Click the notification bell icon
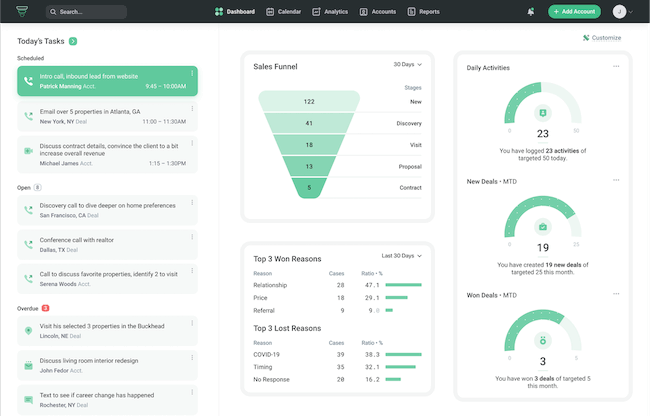650x416 pixels. point(531,12)
